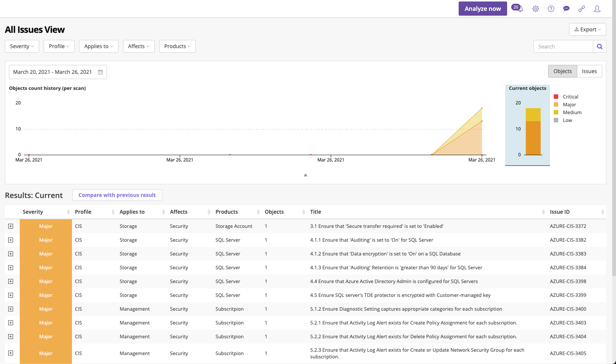Click title '4.5 Ensure SQL server's TDE protector'
This screenshot has height=364, width=616.
click(400, 295)
